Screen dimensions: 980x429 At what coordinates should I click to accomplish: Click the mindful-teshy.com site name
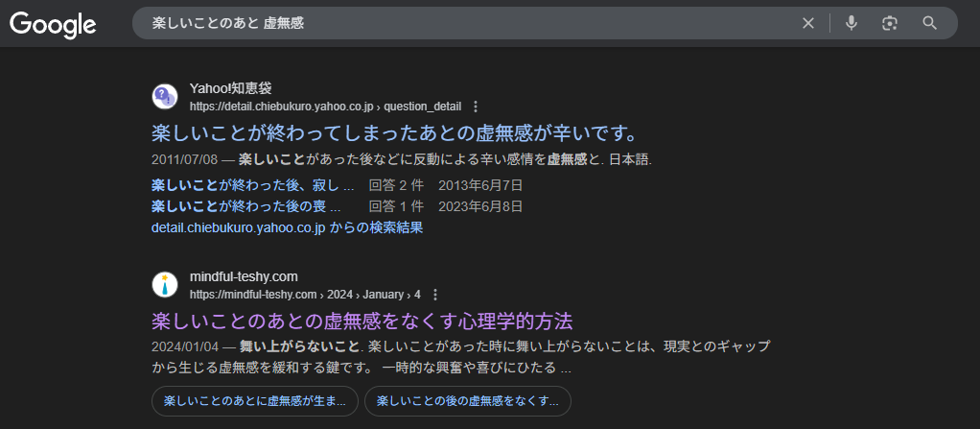coord(244,276)
